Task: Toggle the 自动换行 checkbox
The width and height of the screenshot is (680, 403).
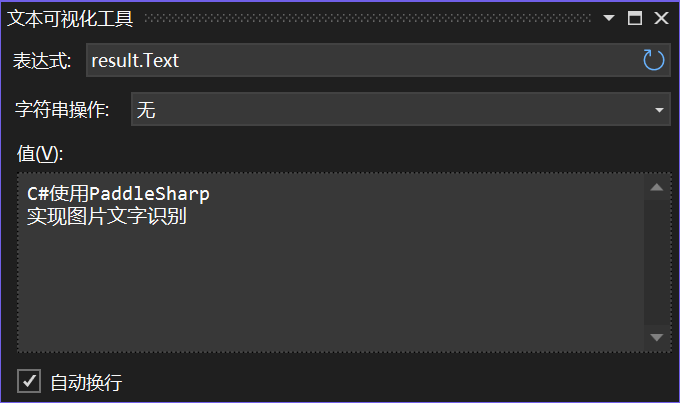Action: [x=29, y=381]
